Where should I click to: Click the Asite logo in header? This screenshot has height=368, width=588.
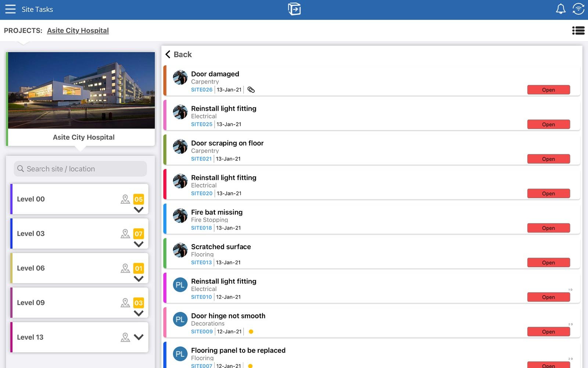point(294,9)
